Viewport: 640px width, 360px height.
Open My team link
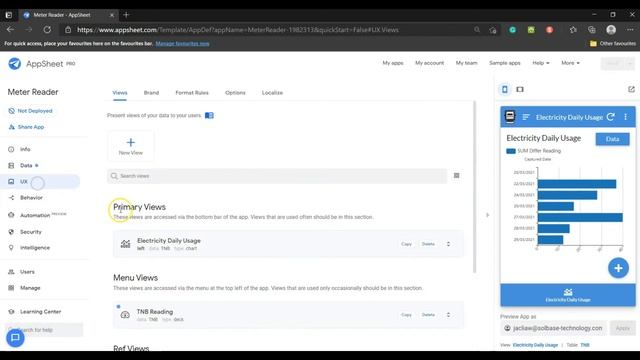467,63
